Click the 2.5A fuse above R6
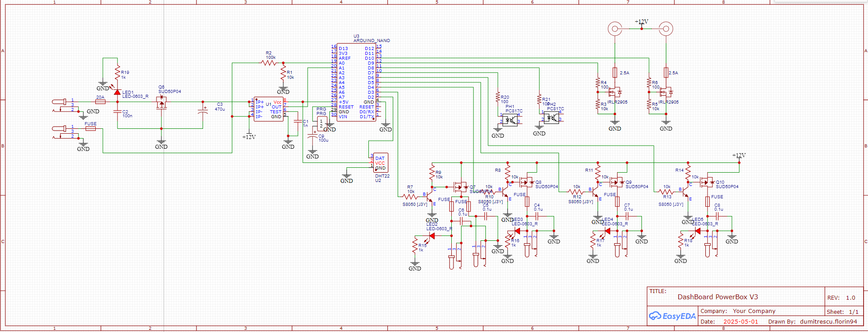The image size is (868, 332). (x=666, y=73)
